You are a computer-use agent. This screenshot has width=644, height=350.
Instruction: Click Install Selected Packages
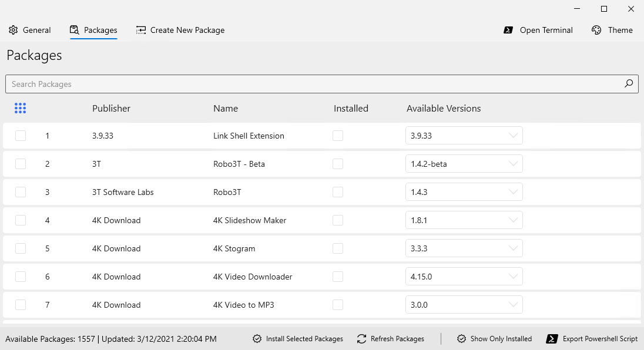[298, 338]
